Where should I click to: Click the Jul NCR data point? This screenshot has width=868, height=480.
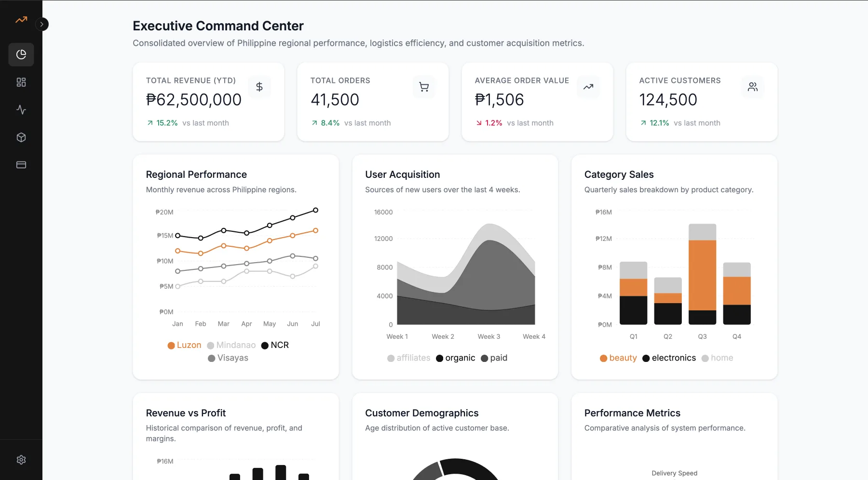click(315, 210)
